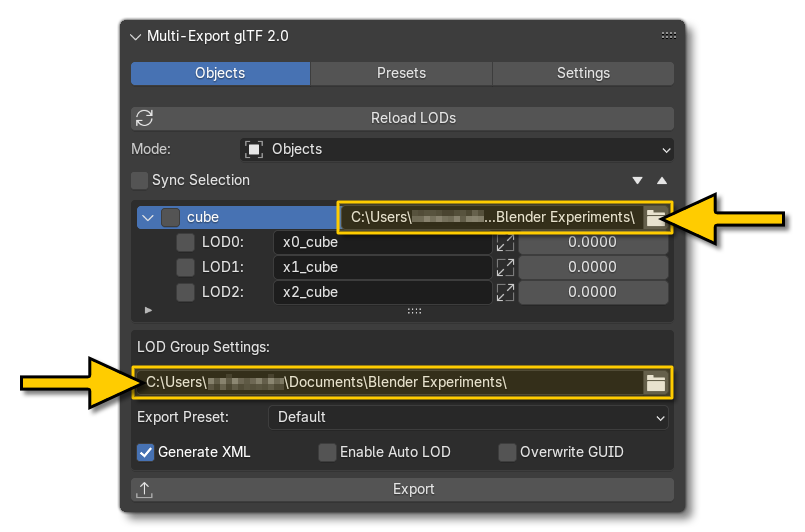
Task: Open the Export Preset dropdown
Action: point(468,417)
